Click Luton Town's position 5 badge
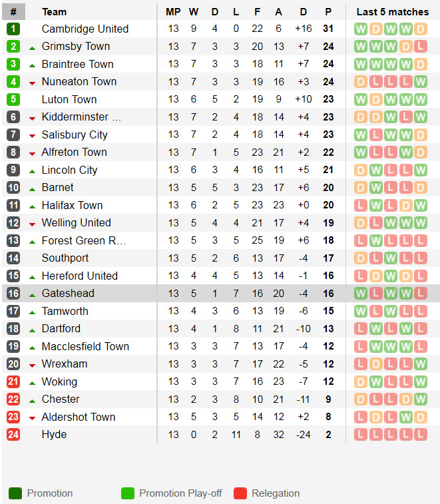This screenshot has height=504, width=440. coord(13,99)
